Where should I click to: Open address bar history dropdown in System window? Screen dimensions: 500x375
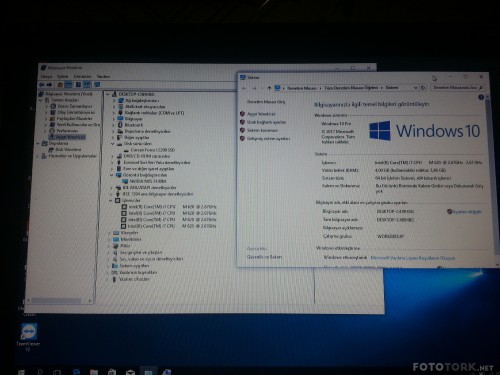pyautogui.click(x=416, y=88)
